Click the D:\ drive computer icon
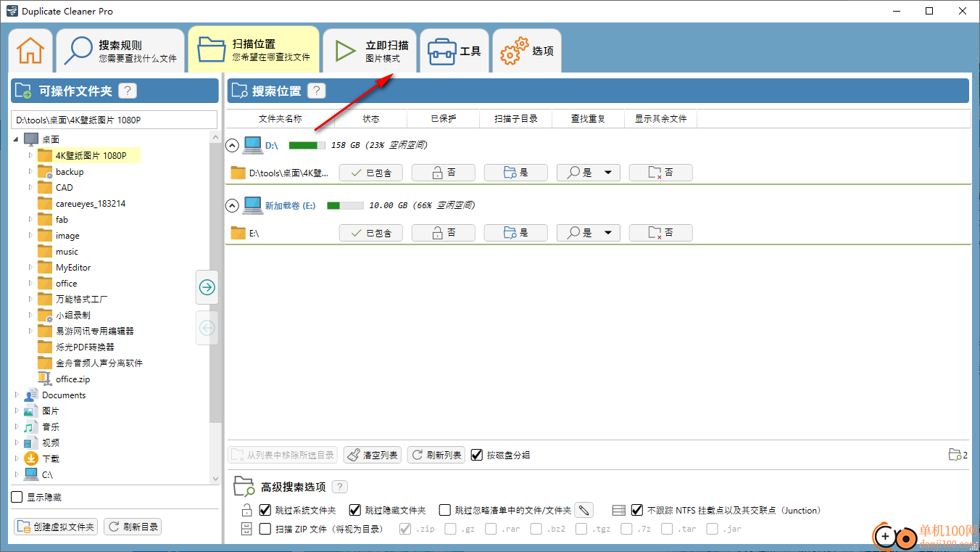 click(252, 145)
